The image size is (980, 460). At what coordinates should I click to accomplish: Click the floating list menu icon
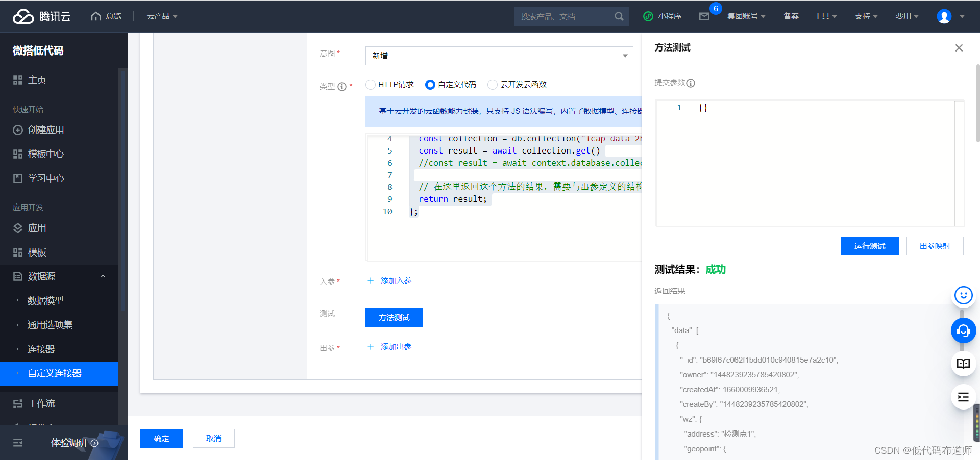pyautogui.click(x=964, y=397)
